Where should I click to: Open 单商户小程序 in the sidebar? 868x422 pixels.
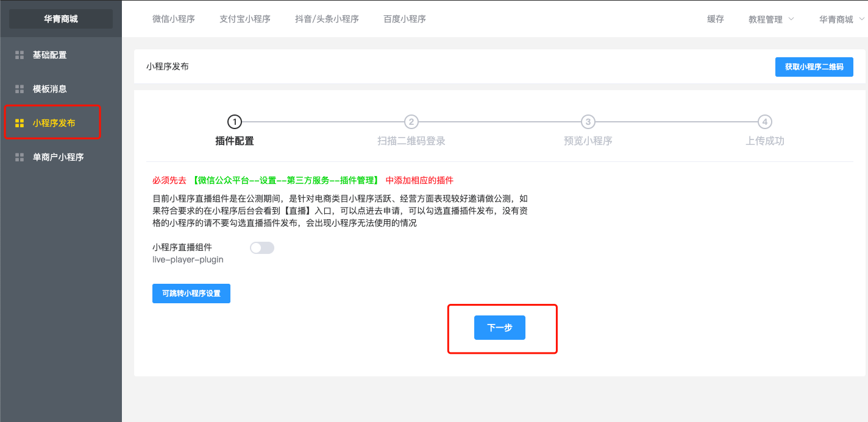point(61,157)
